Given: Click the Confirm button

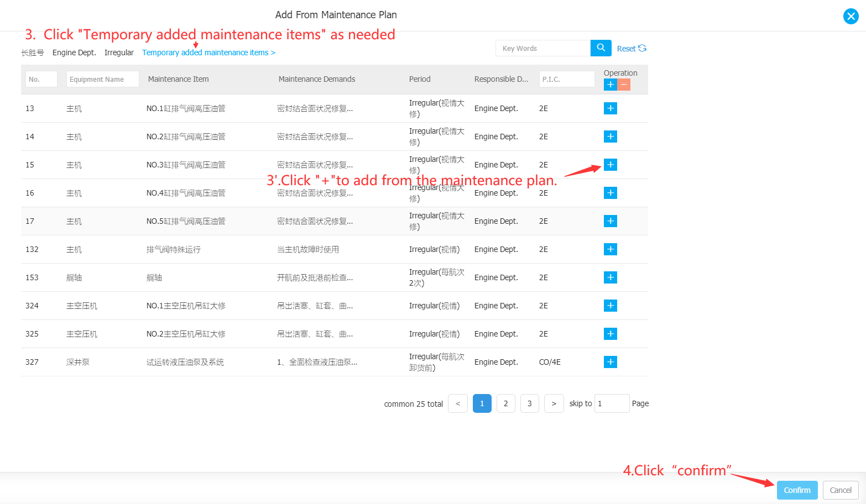Looking at the screenshot, I should click(x=797, y=490).
